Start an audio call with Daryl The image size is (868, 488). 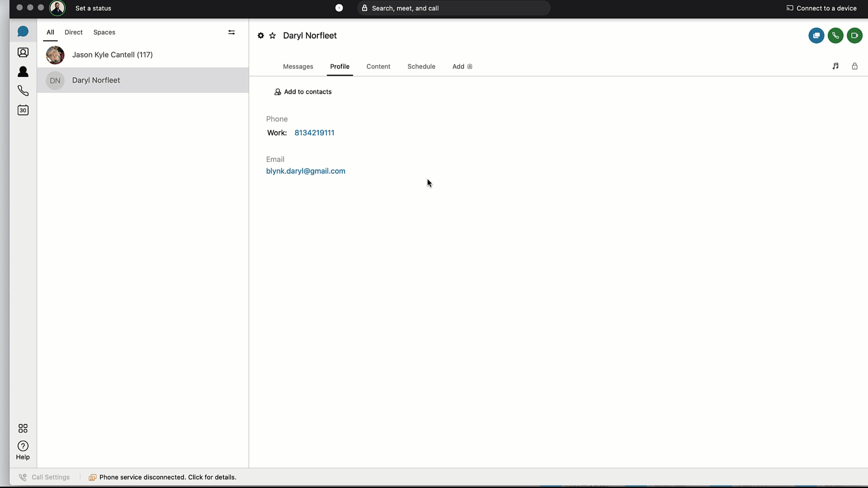tap(835, 36)
